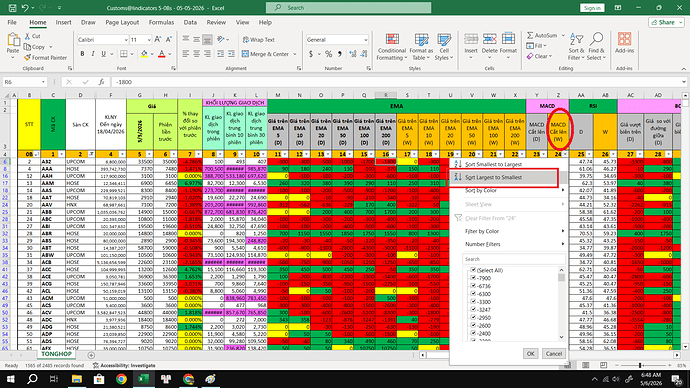Open the font color red A picker

pos(161,54)
